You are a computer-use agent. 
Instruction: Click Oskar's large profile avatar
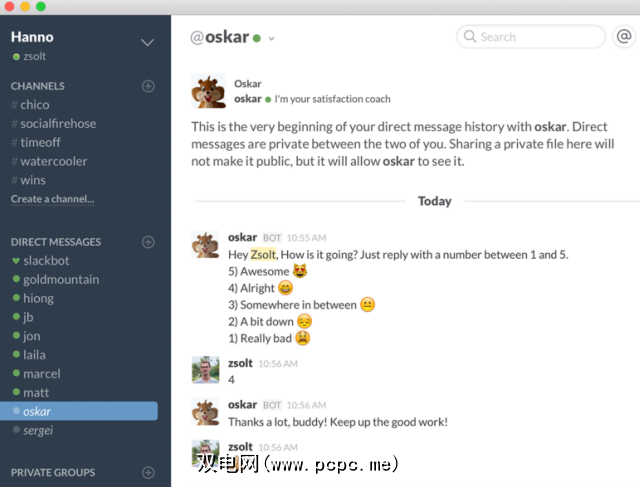[207, 91]
